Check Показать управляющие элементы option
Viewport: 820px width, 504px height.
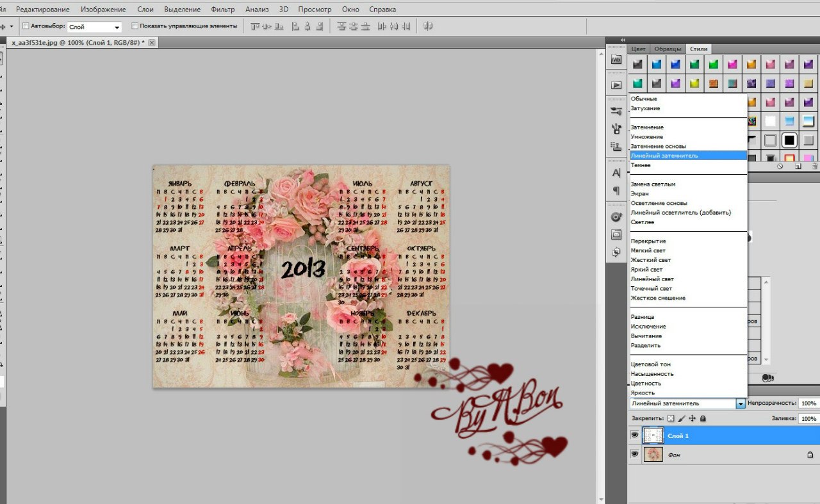pos(135,26)
